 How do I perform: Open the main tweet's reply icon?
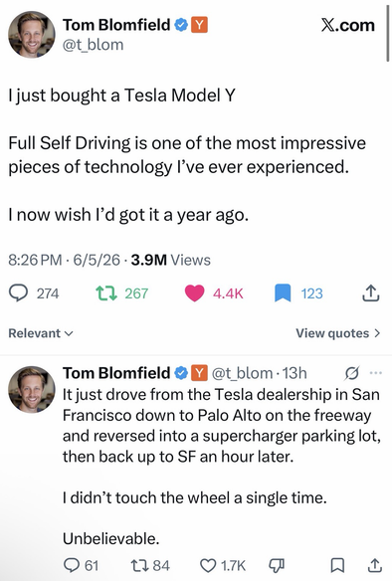point(19,293)
